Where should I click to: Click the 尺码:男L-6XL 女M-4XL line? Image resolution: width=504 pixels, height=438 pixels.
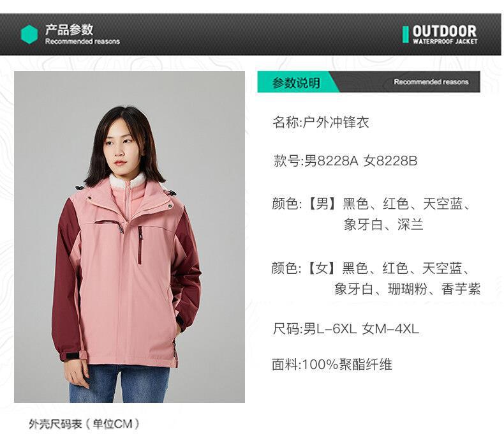point(346,329)
